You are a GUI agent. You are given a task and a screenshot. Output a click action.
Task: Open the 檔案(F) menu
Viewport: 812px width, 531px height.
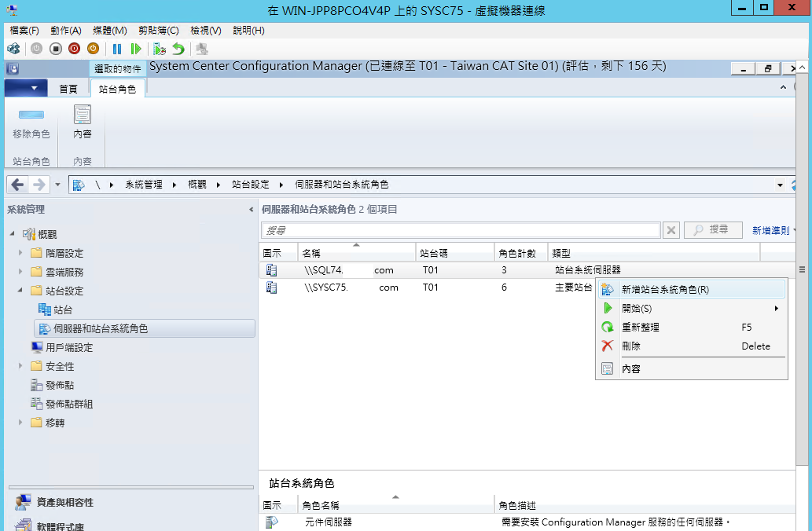pos(24,31)
